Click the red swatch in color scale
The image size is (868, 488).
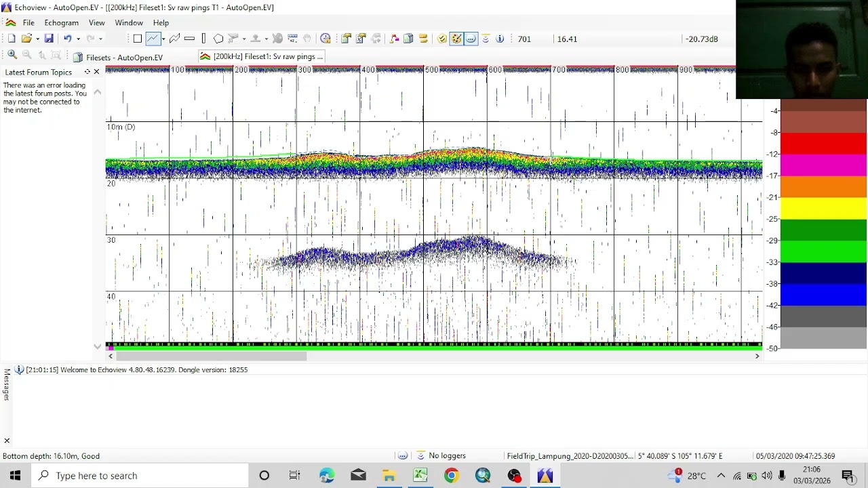coord(823,143)
